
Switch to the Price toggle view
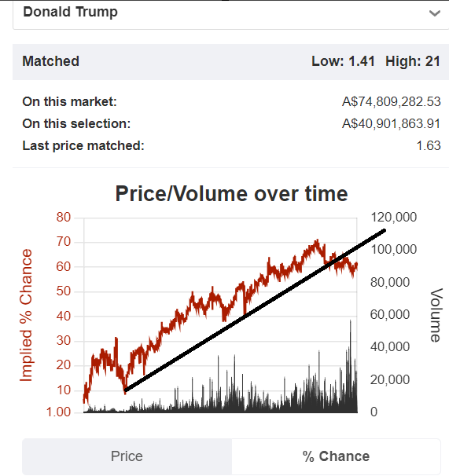click(127, 456)
